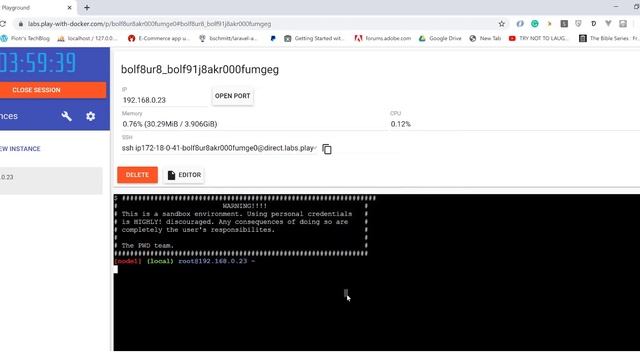The image size is (640, 360).
Task: Open Piotr's TechBlog bookmark
Action: click(25, 38)
